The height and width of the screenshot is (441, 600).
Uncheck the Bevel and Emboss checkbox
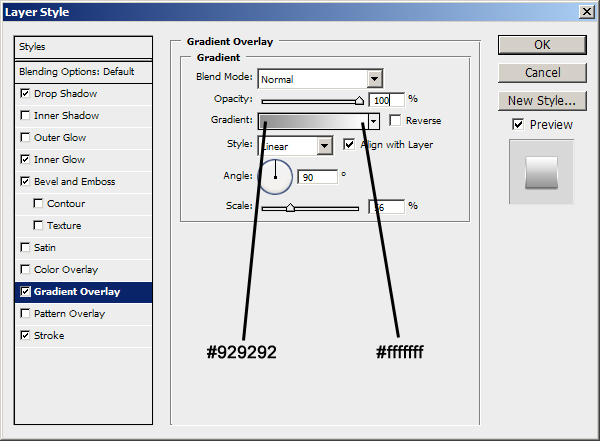tap(25, 181)
